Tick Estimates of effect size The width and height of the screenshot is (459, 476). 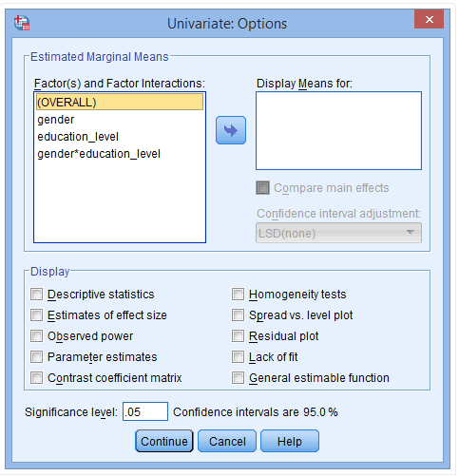[x=36, y=315]
